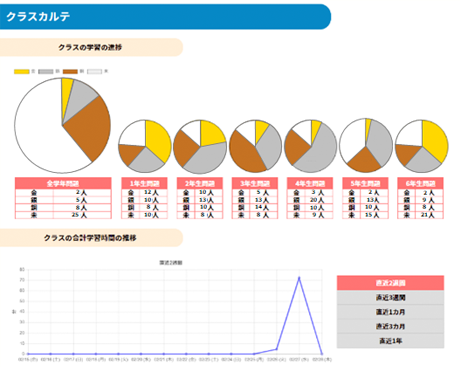
Task: Open the pie chart above 1年生問題
Action: (x=145, y=146)
